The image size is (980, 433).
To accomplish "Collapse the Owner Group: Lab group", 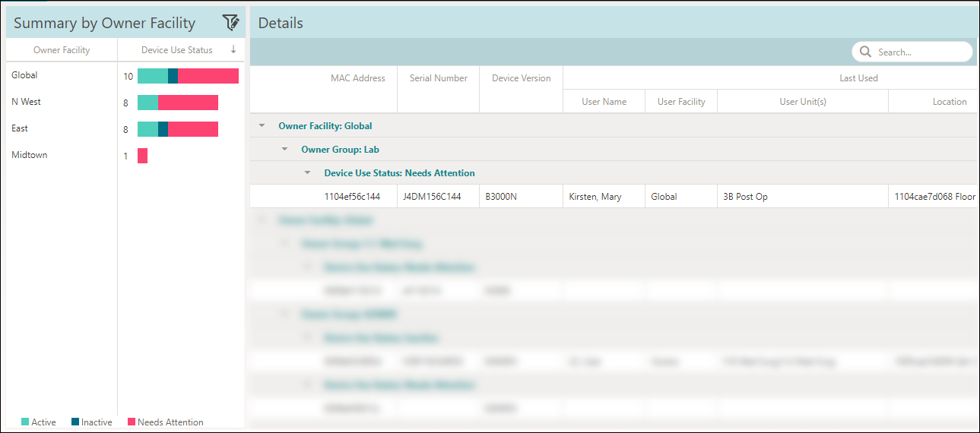I will click(x=285, y=150).
